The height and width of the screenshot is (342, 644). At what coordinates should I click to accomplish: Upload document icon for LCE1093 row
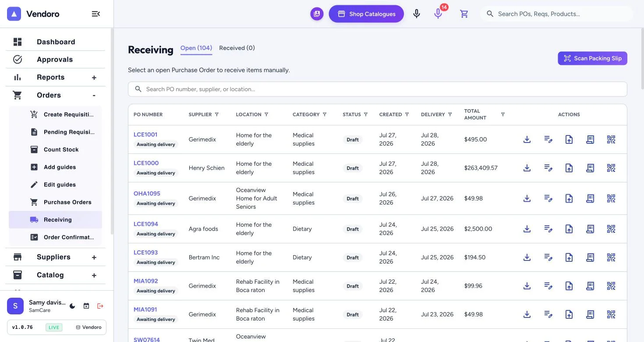coord(569,257)
